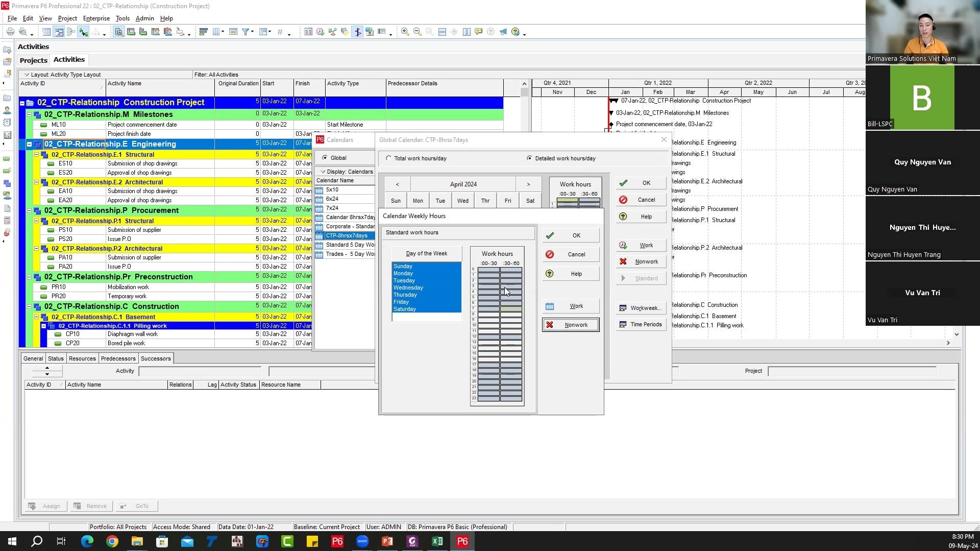Collapse the 02_CTP-Relationship.M Milestones group
Screen dimensions: 980x551
[x=30, y=114]
